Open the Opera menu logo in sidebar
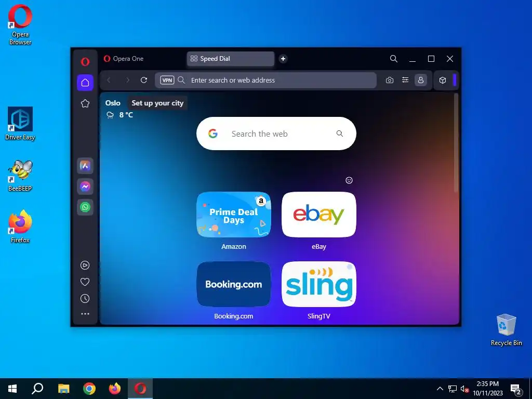Viewport: 532px width, 399px height. point(85,61)
